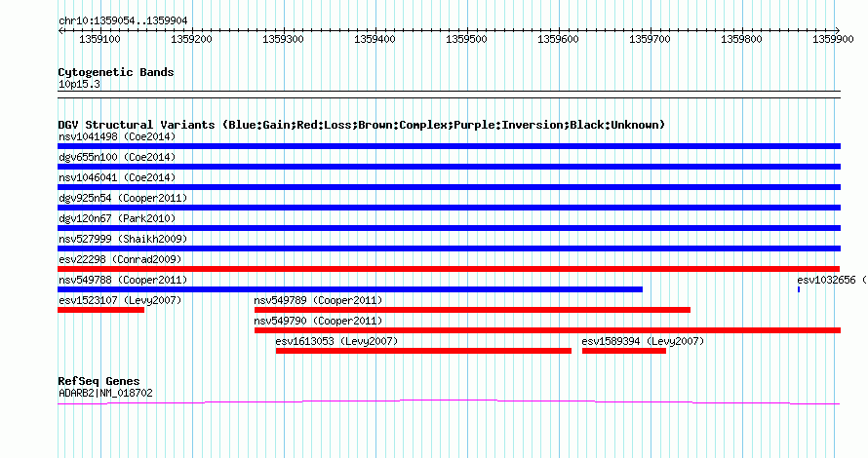Click the small esv1032656 blue marker

tap(799, 289)
